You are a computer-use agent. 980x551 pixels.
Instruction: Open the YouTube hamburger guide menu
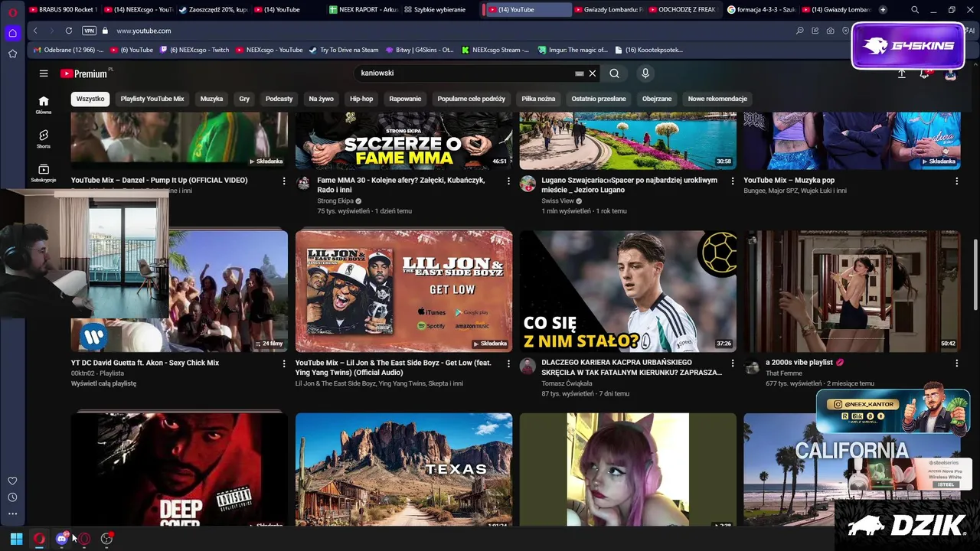(44, 73)
